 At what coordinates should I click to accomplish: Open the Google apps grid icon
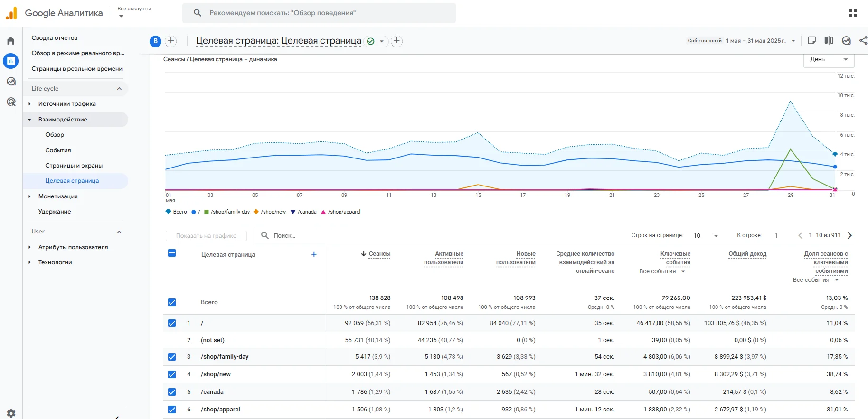pyautogui.click(x=852, y=13)
